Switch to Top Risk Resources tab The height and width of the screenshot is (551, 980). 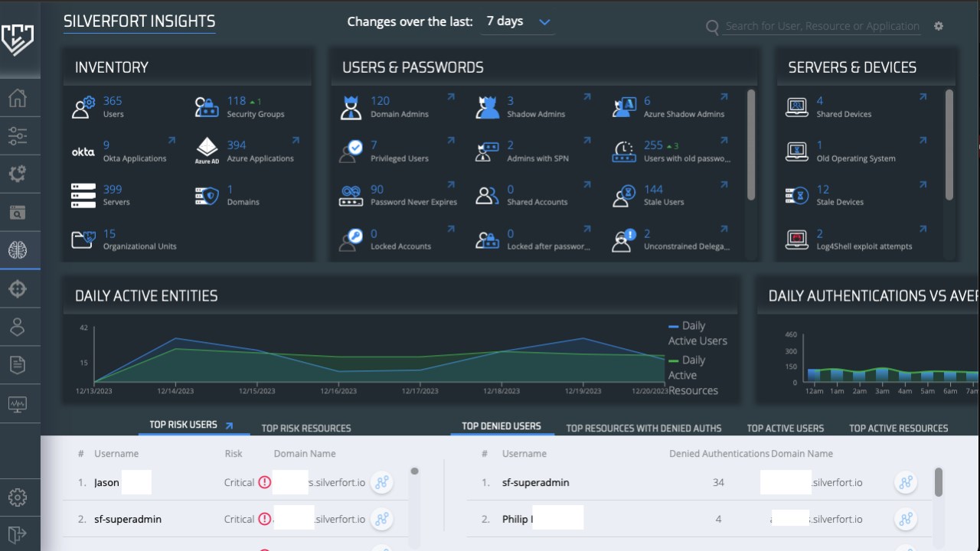(306, 428)
